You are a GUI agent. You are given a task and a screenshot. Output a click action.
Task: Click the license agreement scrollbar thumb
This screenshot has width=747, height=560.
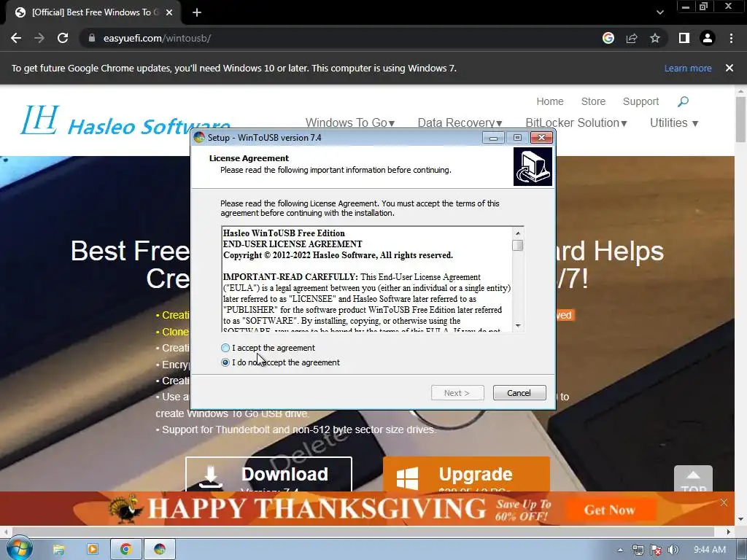coord(518,245)
